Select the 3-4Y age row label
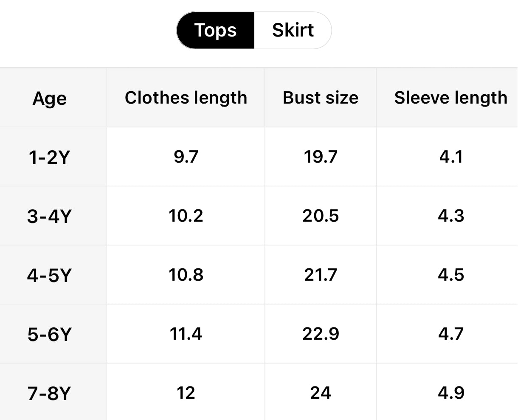Viewport: 518px width, 420px height. [x=49, y=216]
